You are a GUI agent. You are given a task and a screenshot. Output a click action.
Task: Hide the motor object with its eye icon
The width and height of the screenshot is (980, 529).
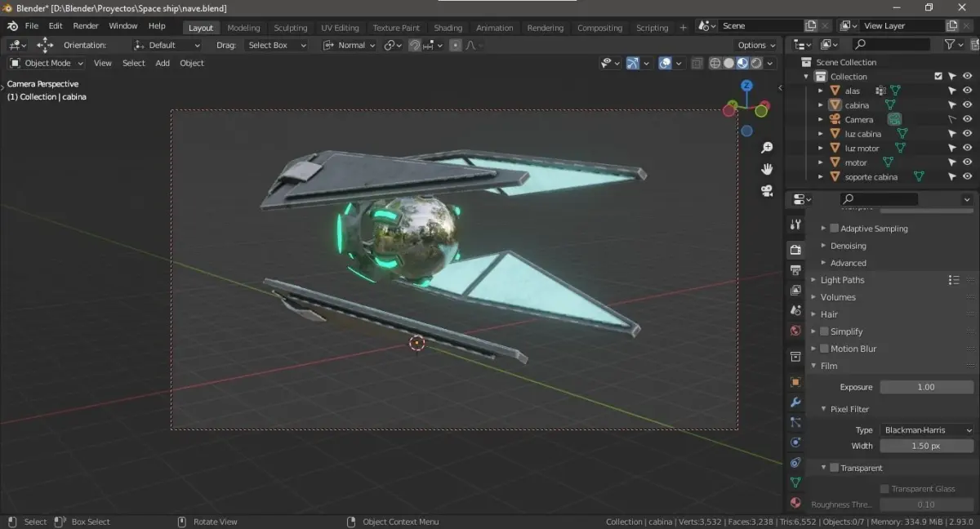pos(967,162)
